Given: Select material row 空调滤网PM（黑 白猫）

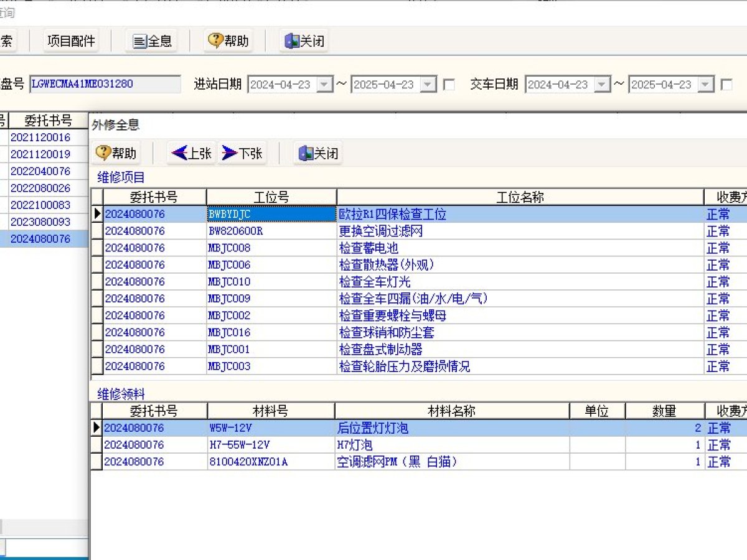Looking at the screenshot, I should click(452, 462).
